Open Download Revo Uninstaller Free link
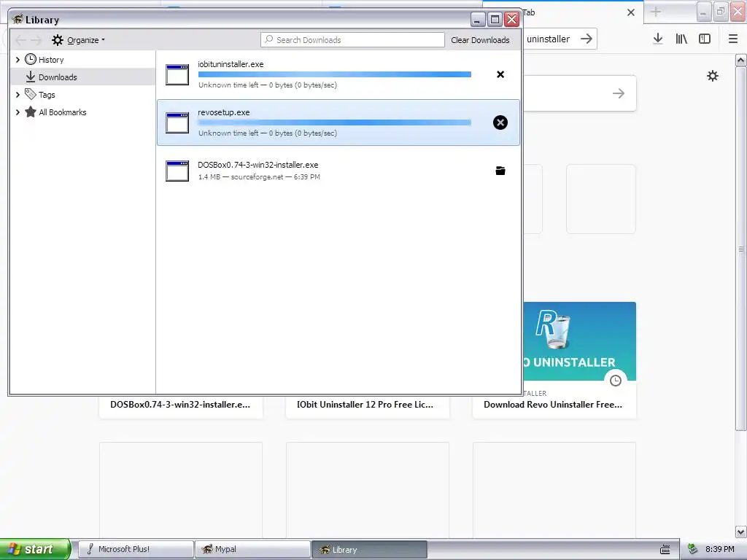Viewport: 747px width, 560px height. (x=553, y=405)
